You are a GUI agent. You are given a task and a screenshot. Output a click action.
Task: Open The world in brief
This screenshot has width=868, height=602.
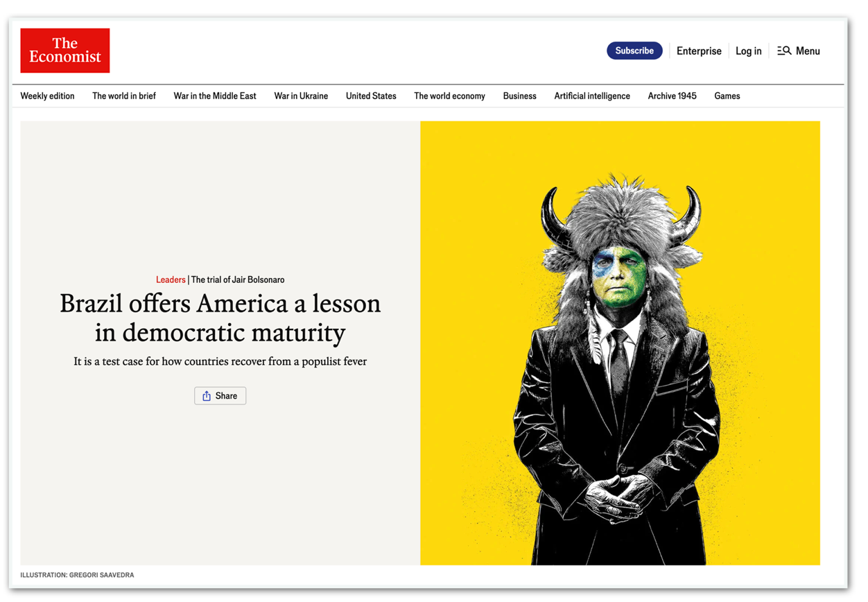(x=124, y=96)
